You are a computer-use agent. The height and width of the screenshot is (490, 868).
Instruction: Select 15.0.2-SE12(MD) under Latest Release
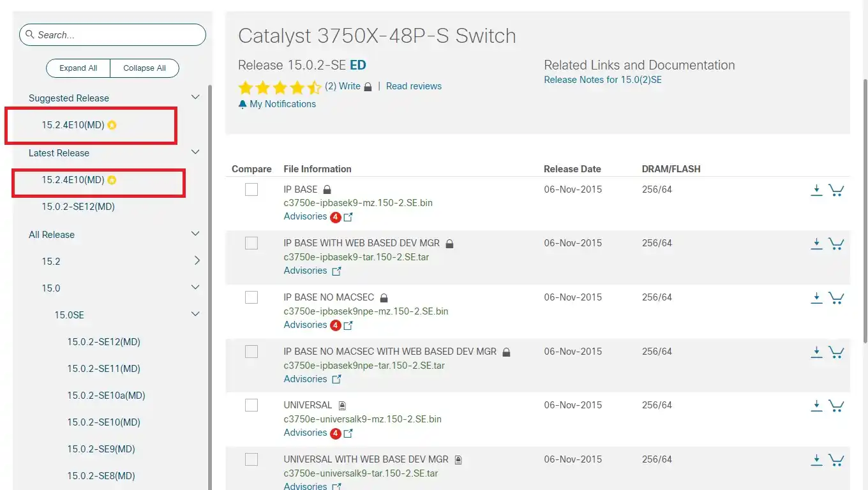[79, 207]
